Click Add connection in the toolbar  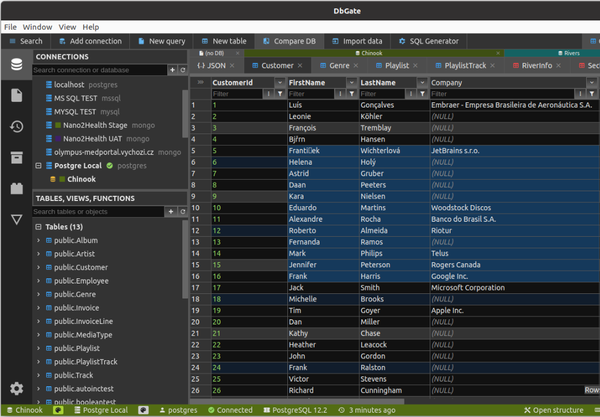click(91, 41)
